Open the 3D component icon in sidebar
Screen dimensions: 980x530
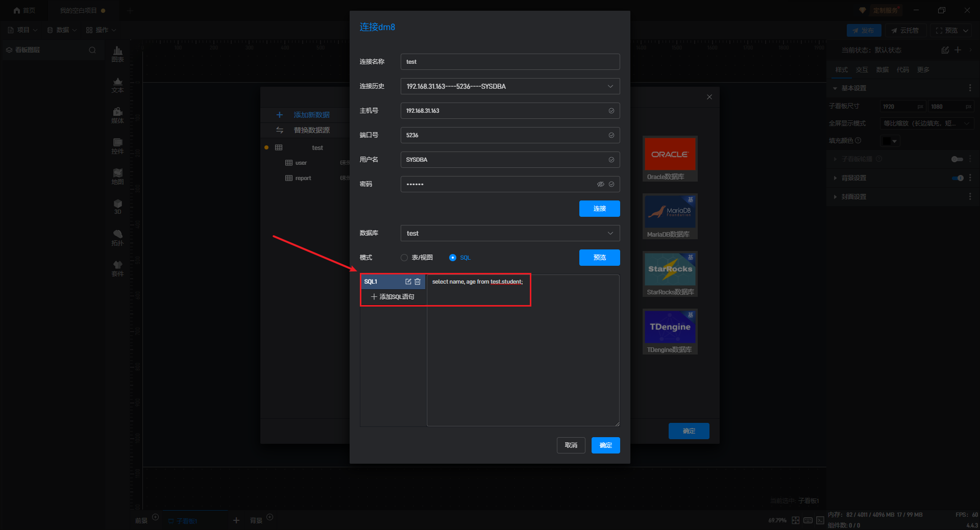point(117,207)
